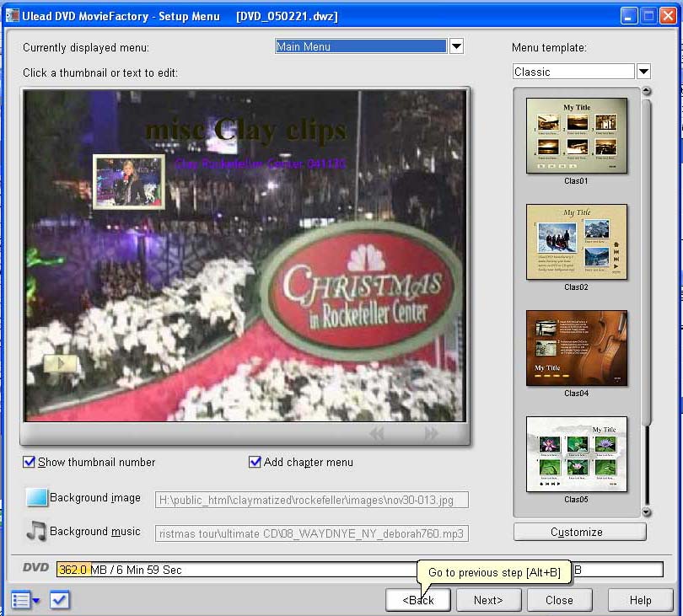This screenshot has width=683, height=616.
Task: Select the Clas01 menu template thumbnail
Action: 576,136
